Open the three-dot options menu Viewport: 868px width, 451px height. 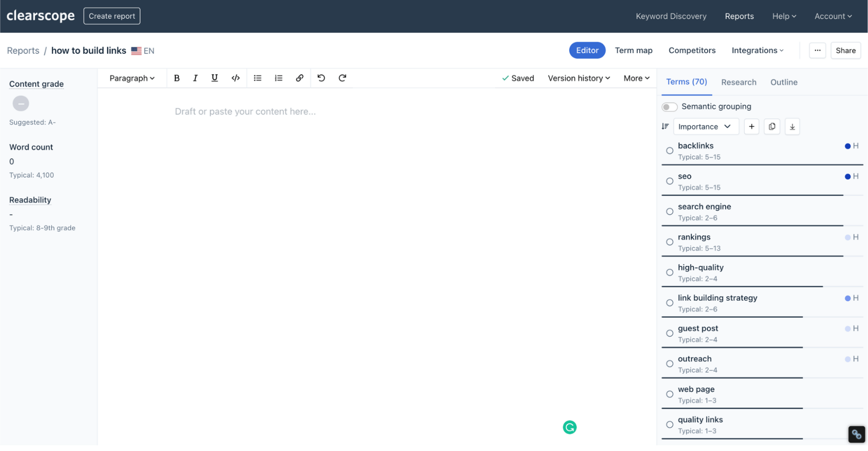pyautogui.click(x=817, y=50)
